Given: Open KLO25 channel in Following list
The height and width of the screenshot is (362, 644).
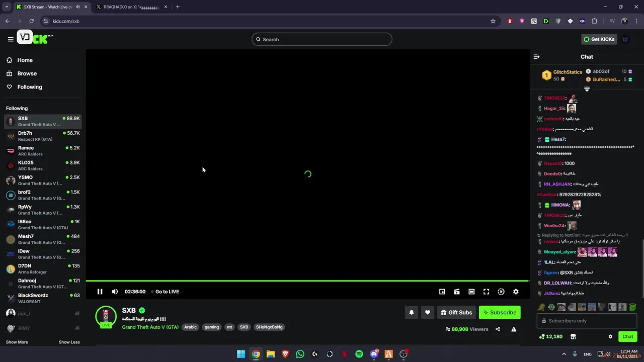Looking at the screenshot, I should click(x=43, y=165).
